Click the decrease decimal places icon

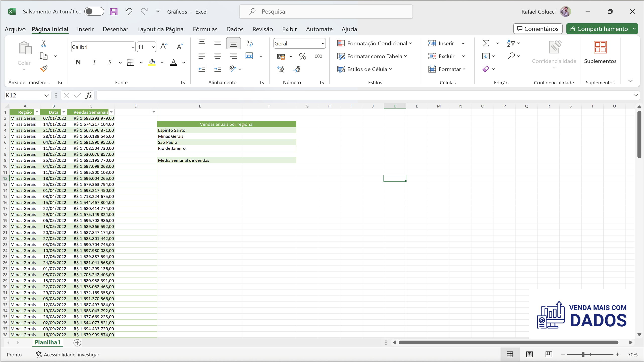[x=297, y=69]
